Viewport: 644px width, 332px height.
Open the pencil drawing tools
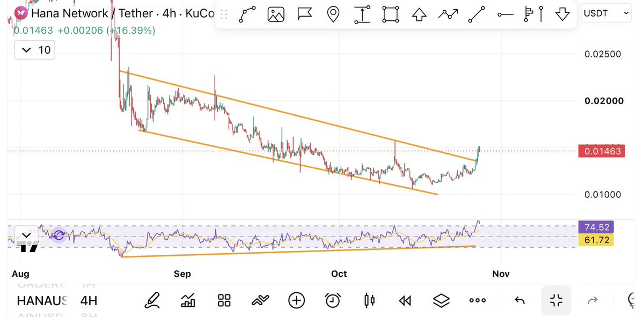point(152,300)
